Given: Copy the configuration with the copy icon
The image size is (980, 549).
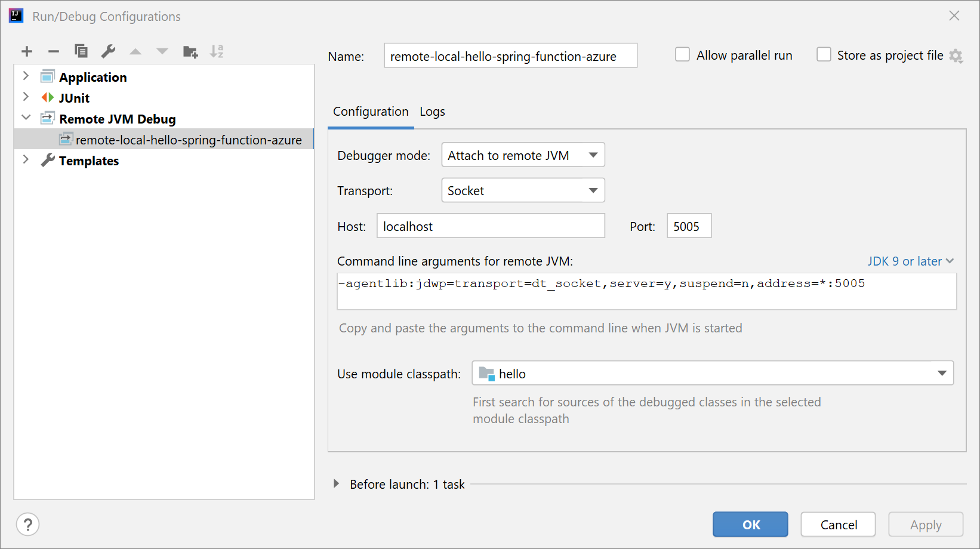Looking at the screenshot, I should click(81, 51).
